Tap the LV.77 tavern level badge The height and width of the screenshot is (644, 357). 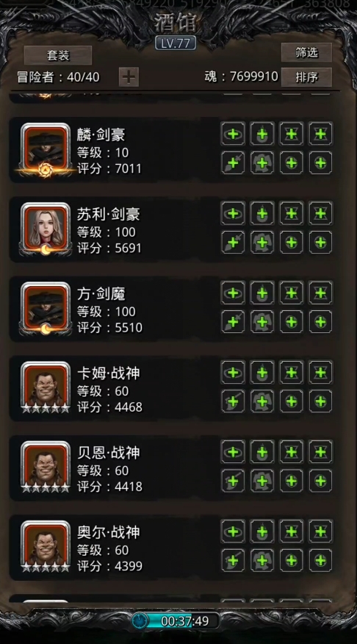[x=176, y=43]
